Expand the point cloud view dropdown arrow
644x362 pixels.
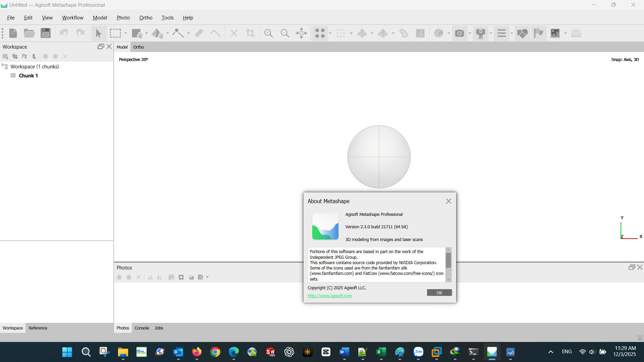point(330,33)
